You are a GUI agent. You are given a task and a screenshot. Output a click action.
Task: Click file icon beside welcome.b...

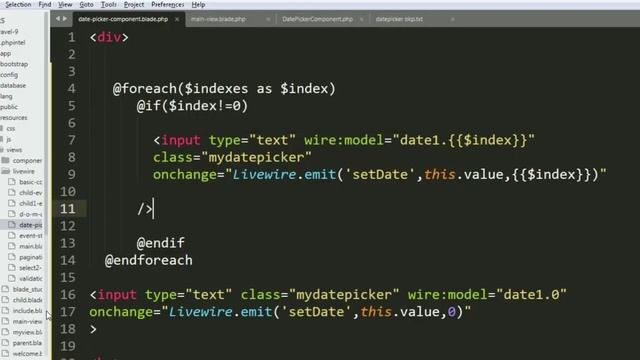5,353
